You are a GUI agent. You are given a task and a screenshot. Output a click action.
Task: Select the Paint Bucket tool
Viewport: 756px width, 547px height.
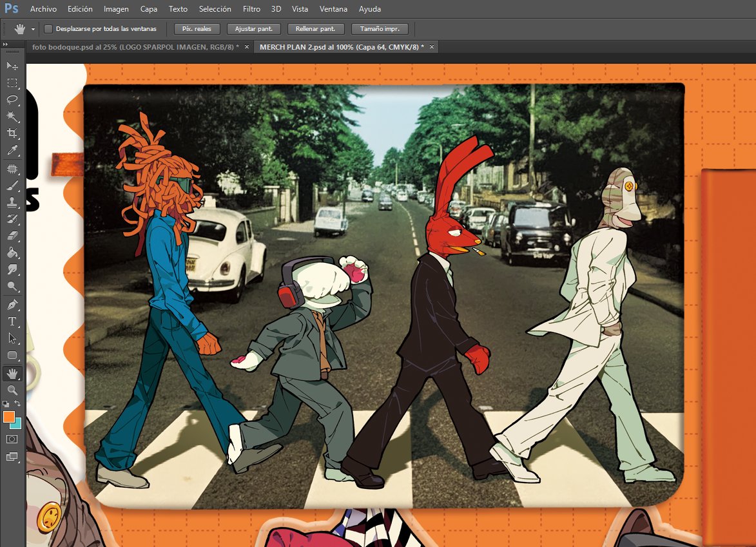[x=12, y=253]
